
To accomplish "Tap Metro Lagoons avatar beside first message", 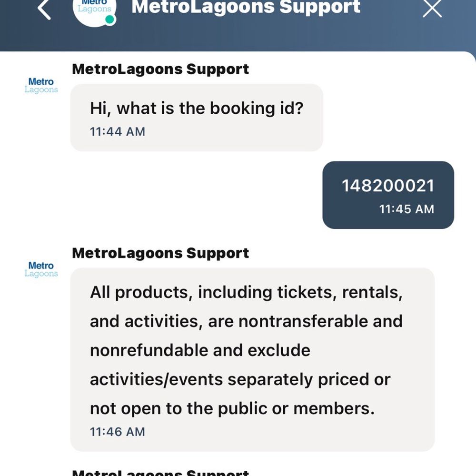I will [41, 86].
